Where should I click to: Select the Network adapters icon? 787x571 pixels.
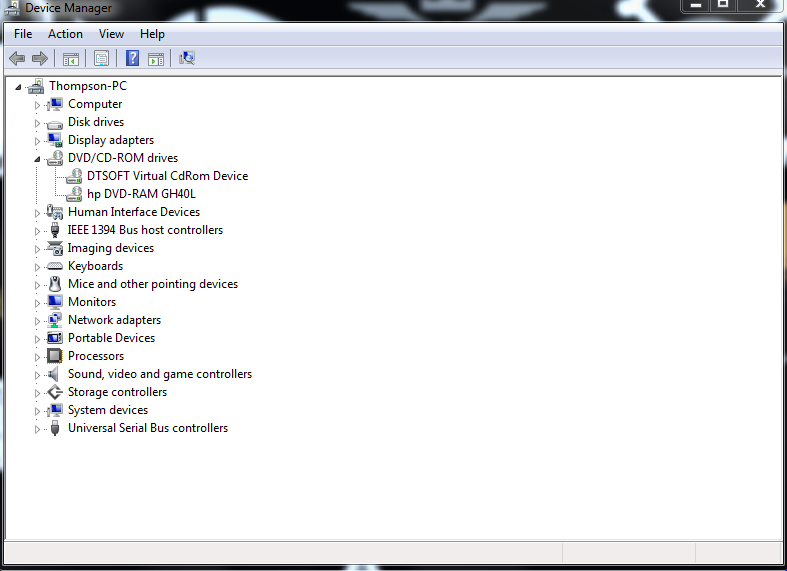[55, 320]
